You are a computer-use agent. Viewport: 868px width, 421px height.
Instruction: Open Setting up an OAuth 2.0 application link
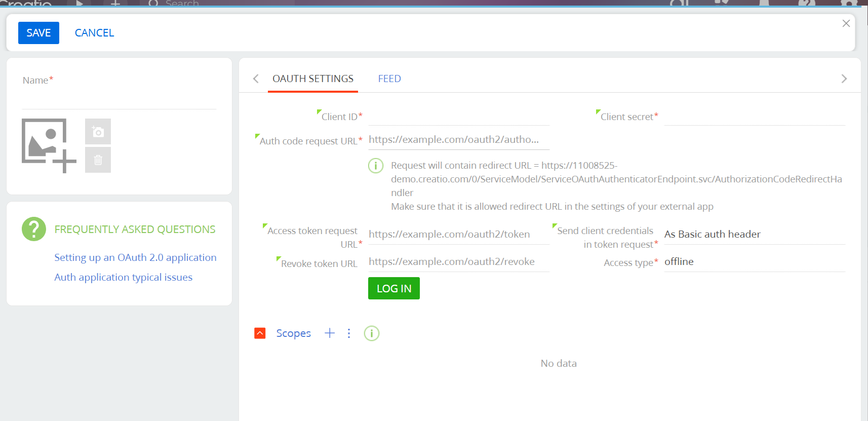[x=135, y=257]
